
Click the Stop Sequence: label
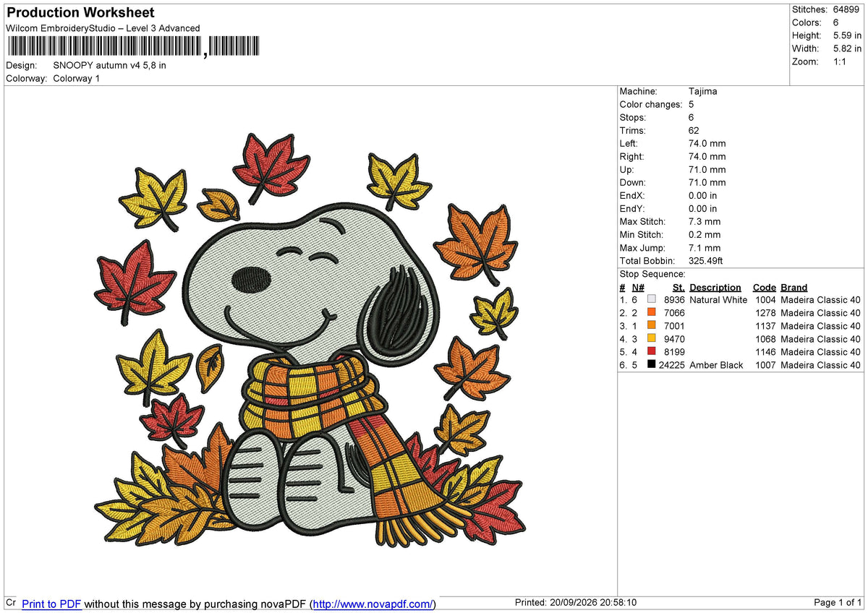(x=652, y=274)
